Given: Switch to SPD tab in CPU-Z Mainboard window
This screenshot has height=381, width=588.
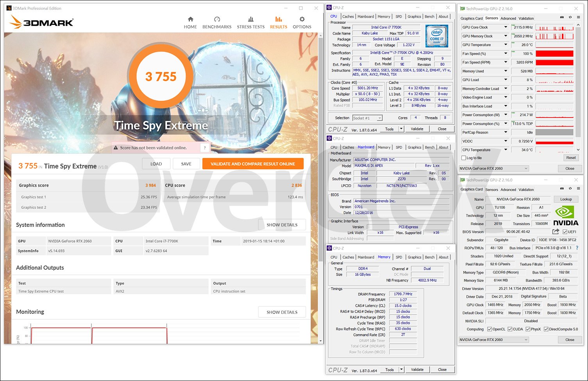Looking at the screenshot, I should click(x=399, y=147).
